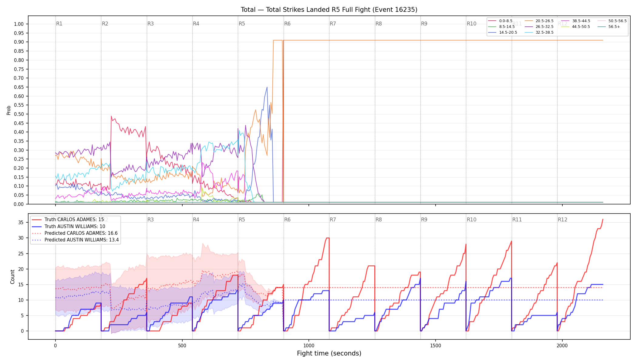Click the R4 label in the count chart
The image size is (637, 364).
tap(196, 220)
